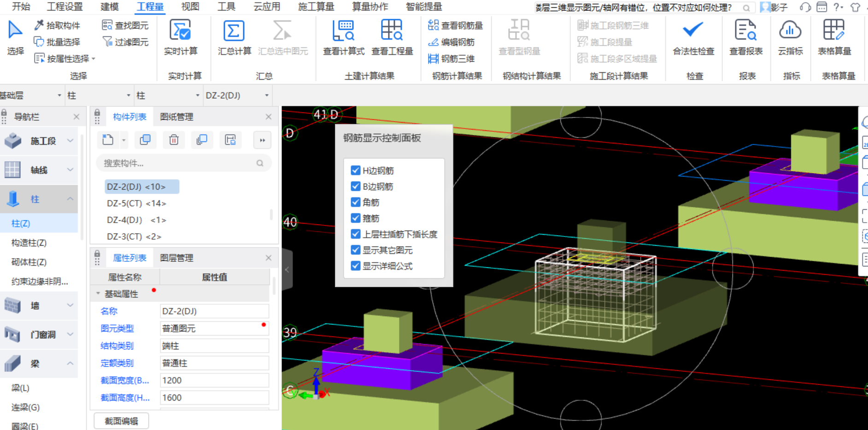Click the left panel collapse handle
Screen dimensions: 868x430
(287, 270)
